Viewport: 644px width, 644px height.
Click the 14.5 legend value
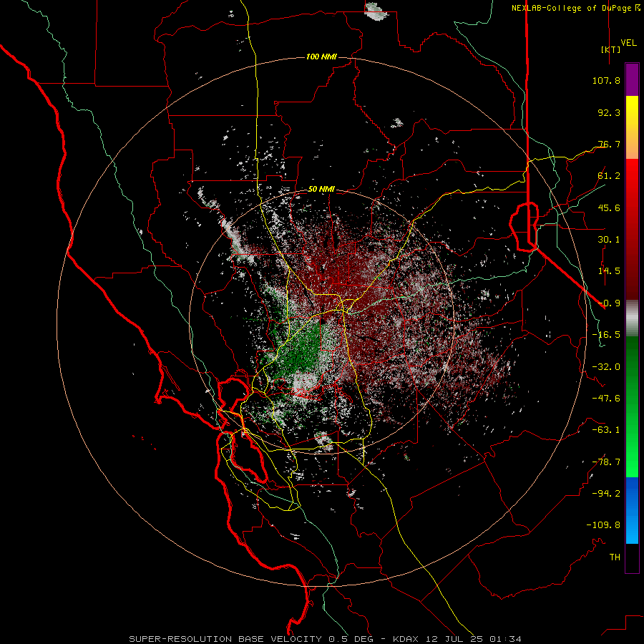(x=609, y=271)
